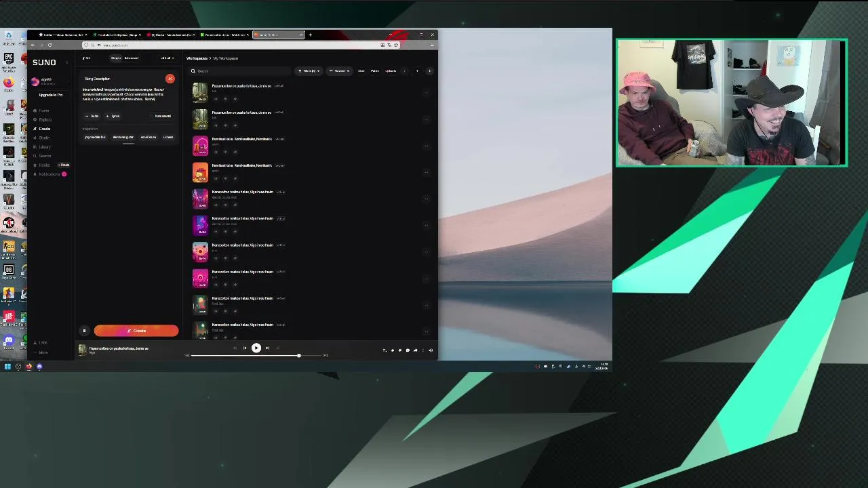The height and width of the screenshot is (488, 868).
Task: Select the active Suno browser tab
Action: click(x=278, y=35)
